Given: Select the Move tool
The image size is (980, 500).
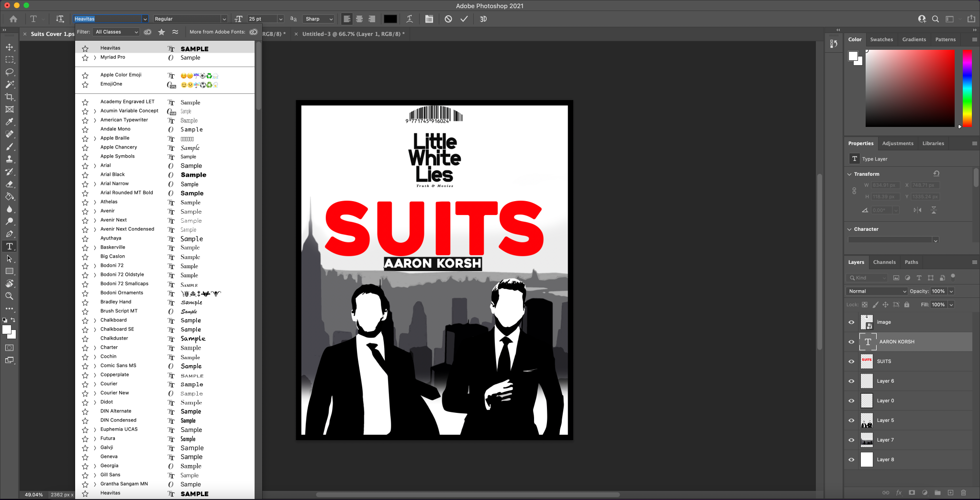Looking at the screenshot, I should click(x=9, y=47).
